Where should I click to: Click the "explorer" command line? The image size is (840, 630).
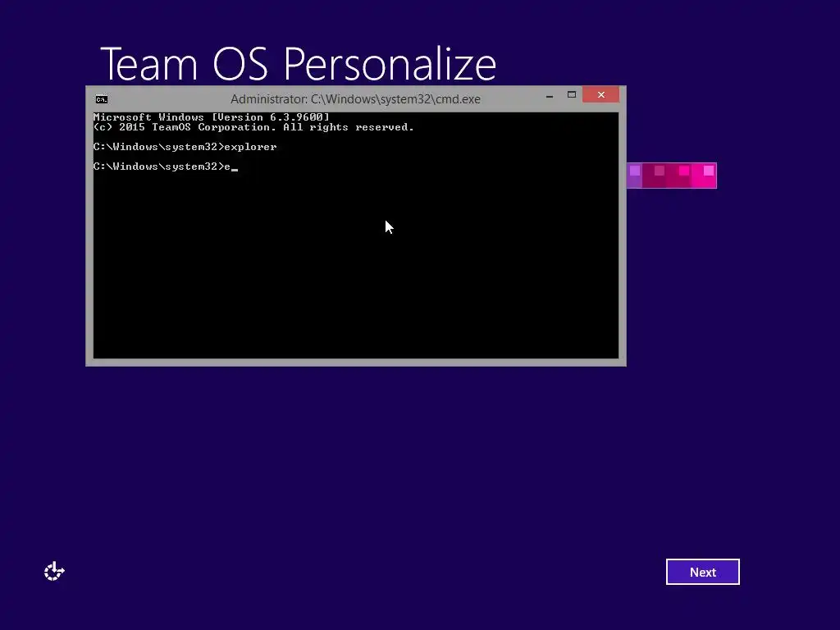[x=185, y=147]
